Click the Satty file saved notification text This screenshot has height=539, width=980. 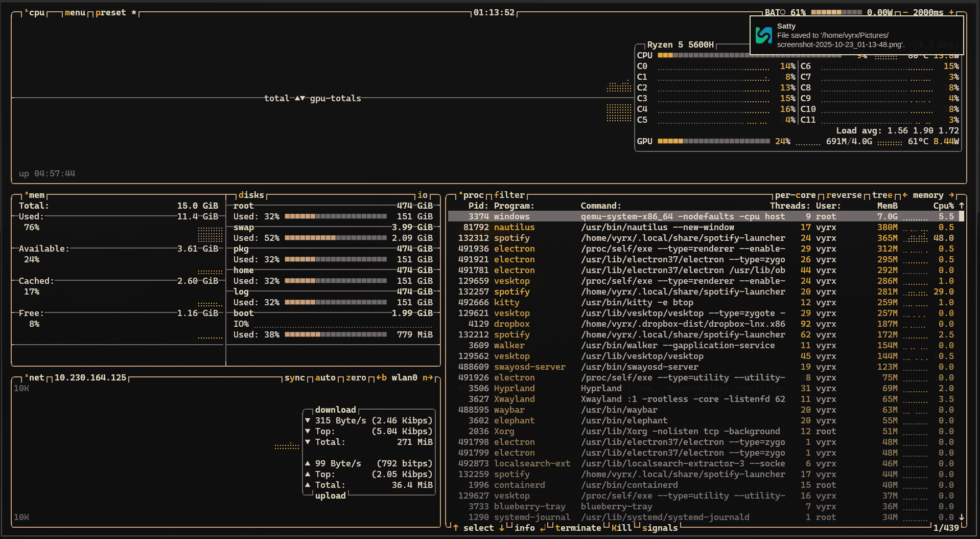(x=841, y=40)
